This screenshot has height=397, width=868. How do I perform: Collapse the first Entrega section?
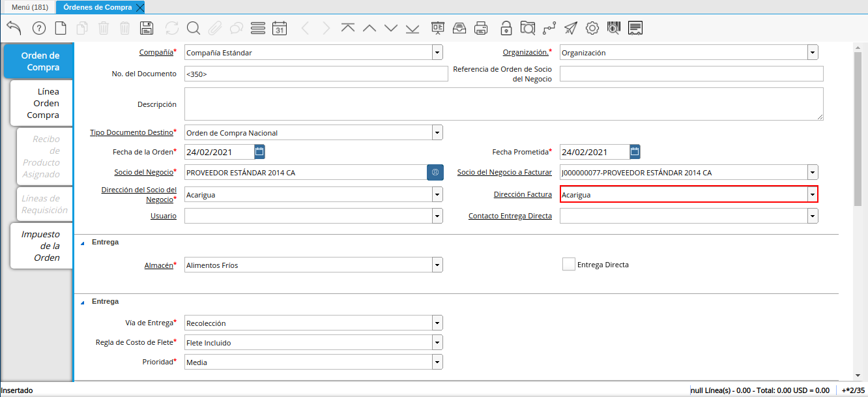pos(83,243)
